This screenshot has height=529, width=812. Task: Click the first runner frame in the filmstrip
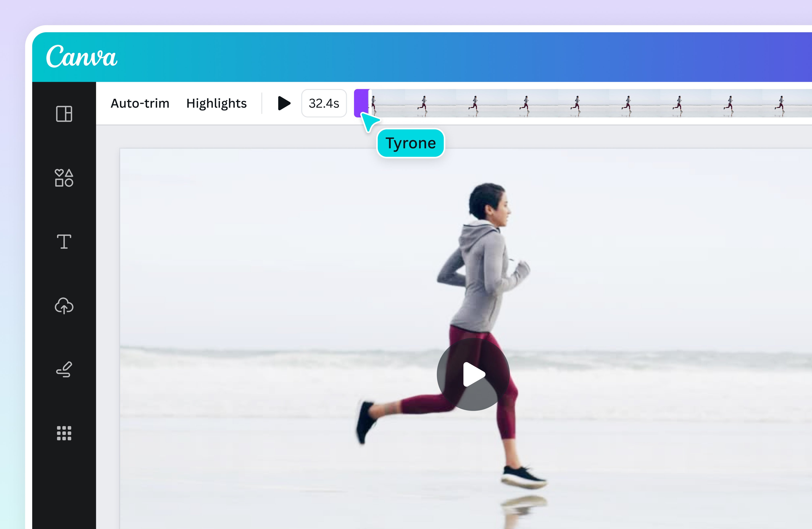pos(374,103)
